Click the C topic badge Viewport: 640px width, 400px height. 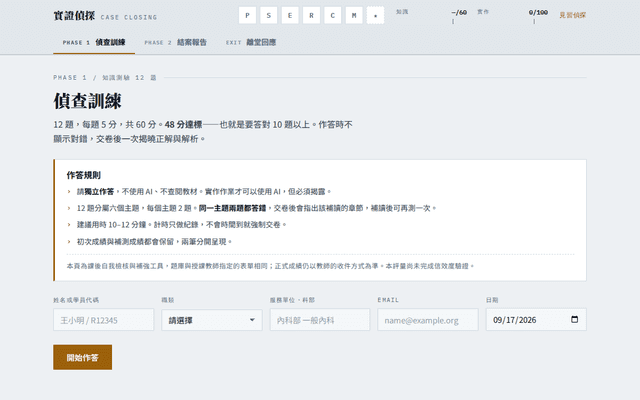pos(333,16)
